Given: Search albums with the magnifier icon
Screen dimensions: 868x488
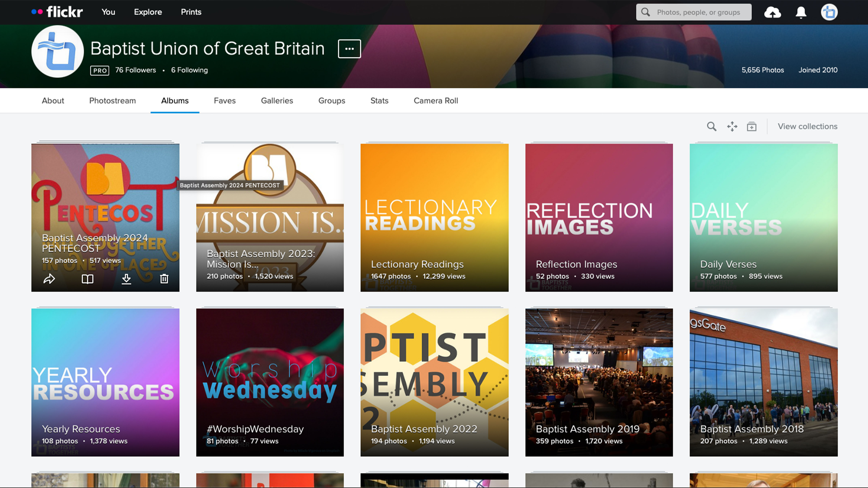Looking at the screenshot, I should [x=711, y=127].
